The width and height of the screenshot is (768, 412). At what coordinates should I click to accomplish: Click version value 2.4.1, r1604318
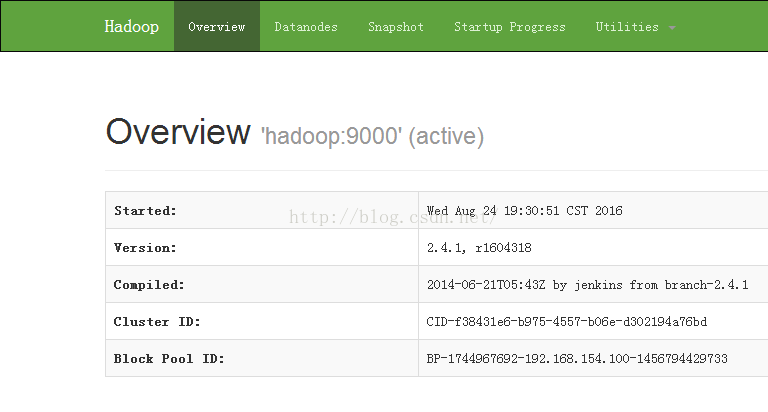pyautogui.click(x=479, y=247)
